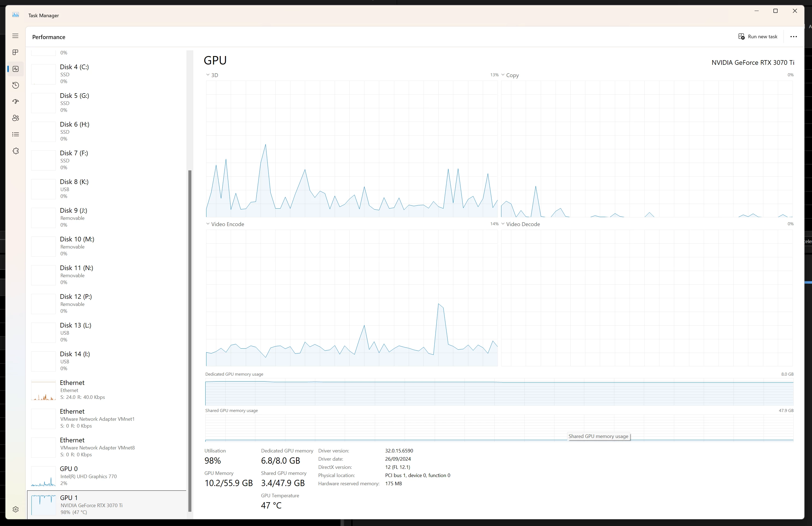Open the Services page icon
The height and width of the screenshot is (526, 812).
point(15,151)
